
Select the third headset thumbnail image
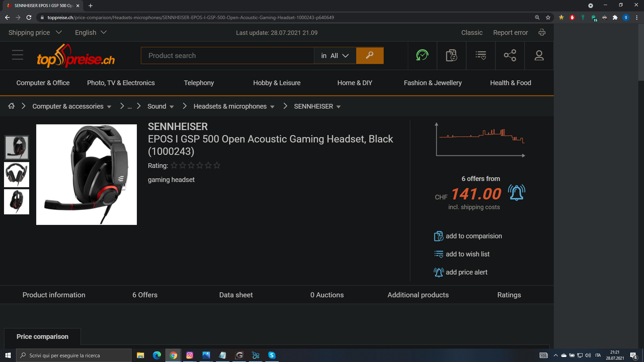point(16,202)
